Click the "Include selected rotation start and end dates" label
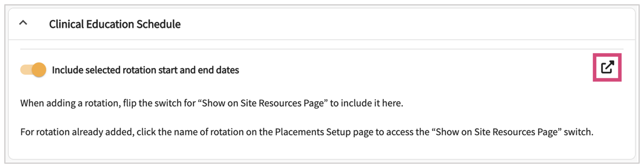Screen dimensions: 644x168 point(145,70)
